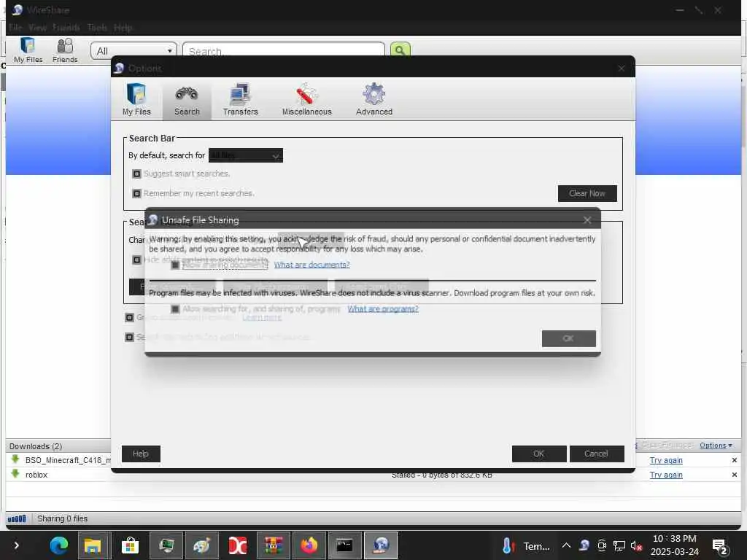The image size is (747, 560).
Task: Click OK button in Options dialog
Action: (539, 454)
